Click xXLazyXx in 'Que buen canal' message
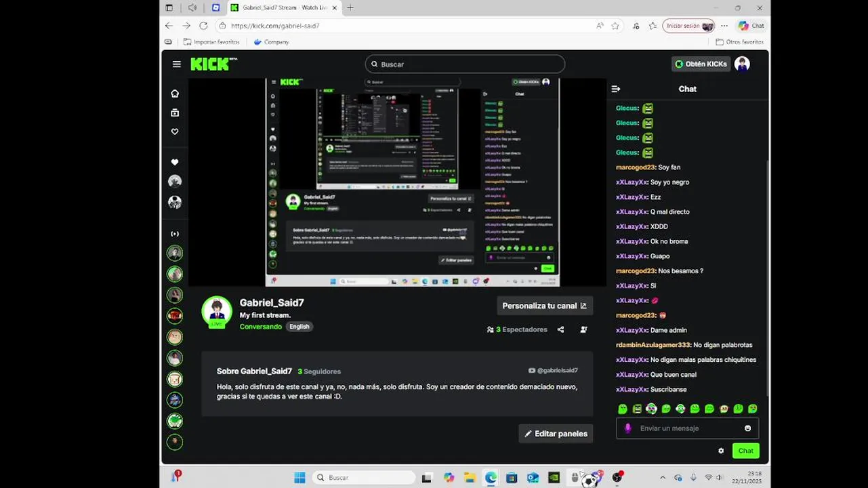 tap(632, 375)
